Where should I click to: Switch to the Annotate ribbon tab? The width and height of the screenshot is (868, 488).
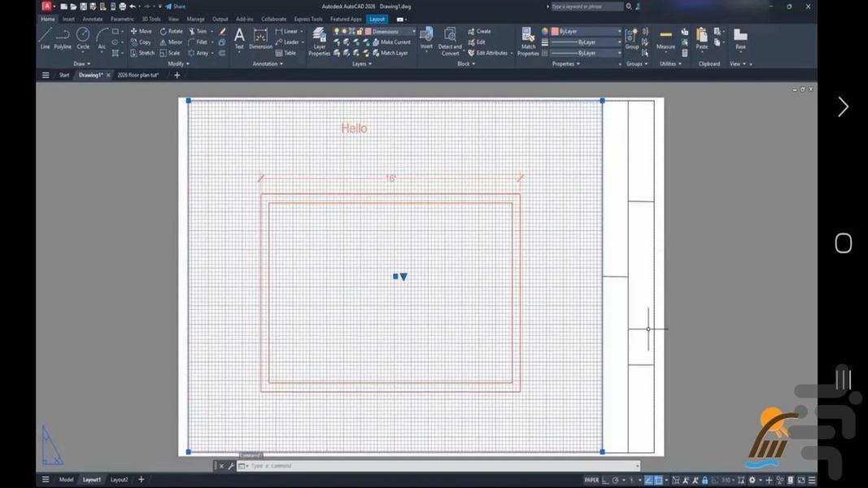click(x=93, y=19)
